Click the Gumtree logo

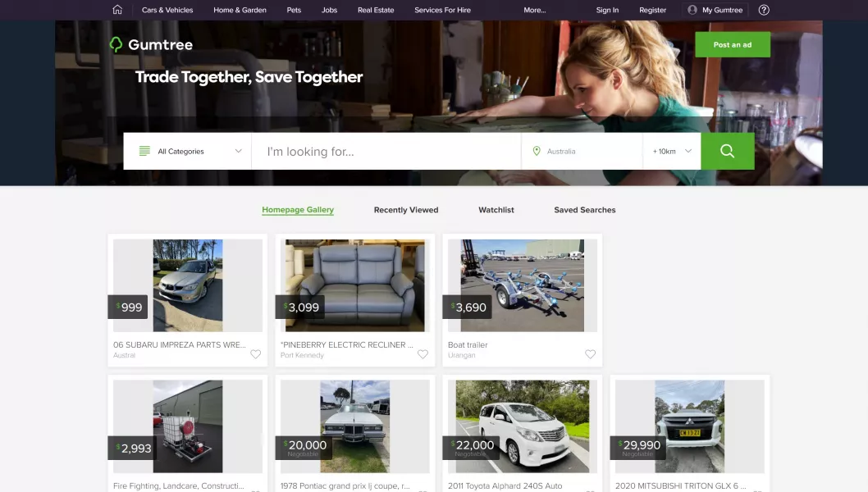coord(151,44)
